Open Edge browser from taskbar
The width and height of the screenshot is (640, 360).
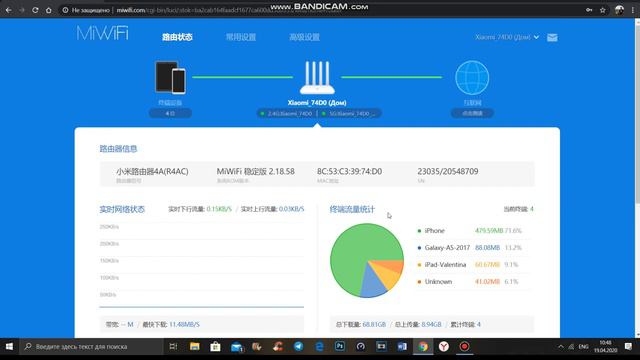click(x=319, y=347)
